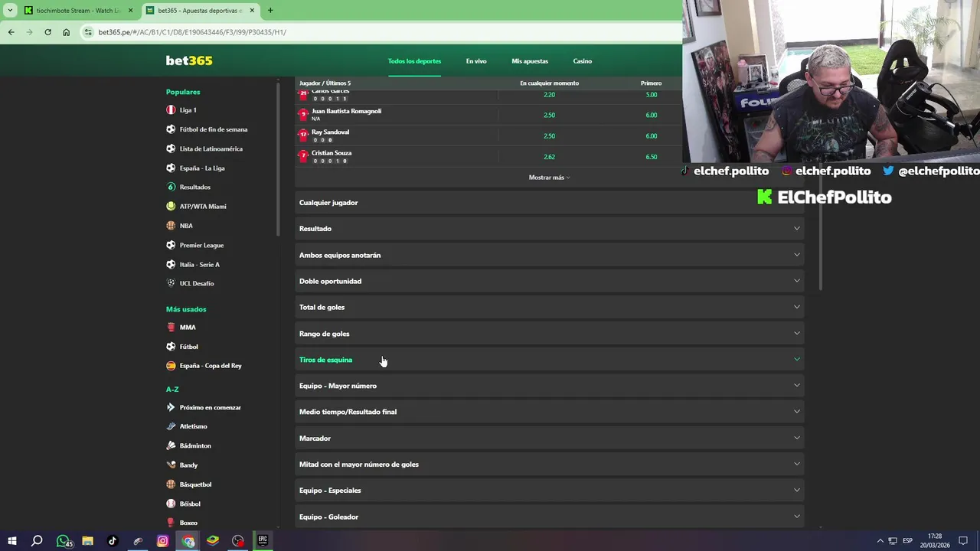Expand the Medio tiempo/Resultado final market
Image resolution: width=980 pixels, height=551 pixels.
point(549,412)
